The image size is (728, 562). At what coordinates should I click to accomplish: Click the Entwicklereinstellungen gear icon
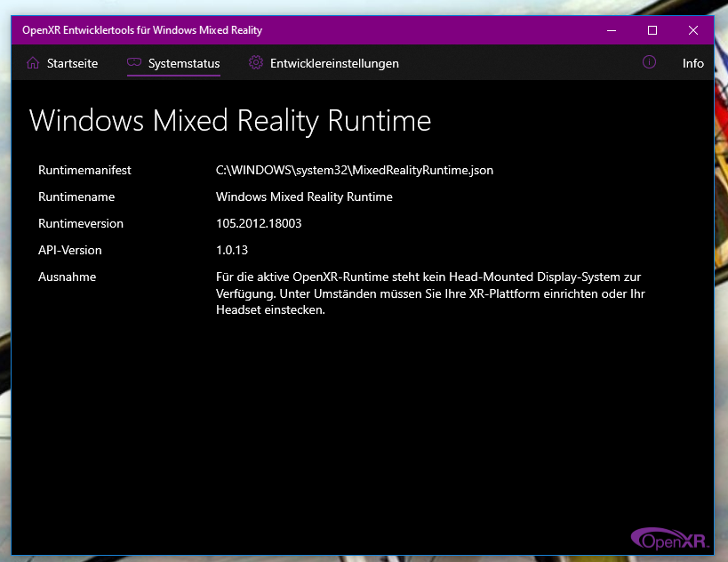256,62
